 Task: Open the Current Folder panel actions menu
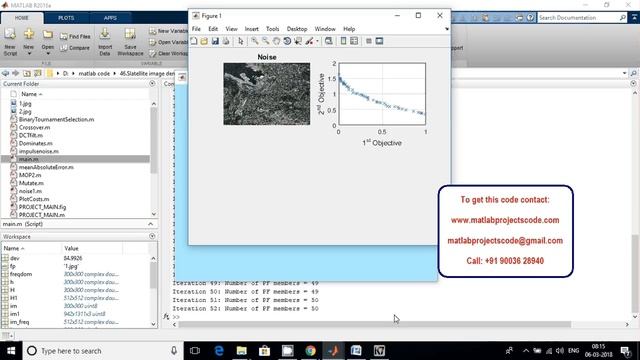(x=152, y=83)
